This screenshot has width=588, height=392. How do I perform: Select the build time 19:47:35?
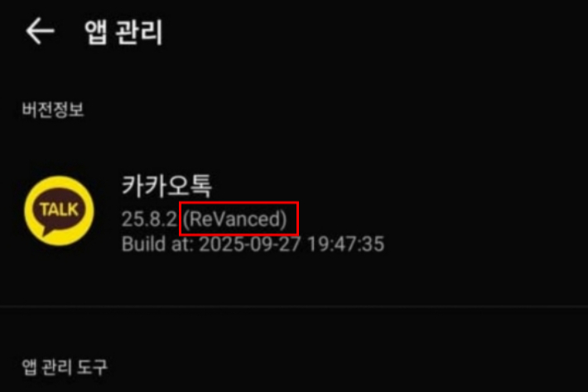coord(345,244)
